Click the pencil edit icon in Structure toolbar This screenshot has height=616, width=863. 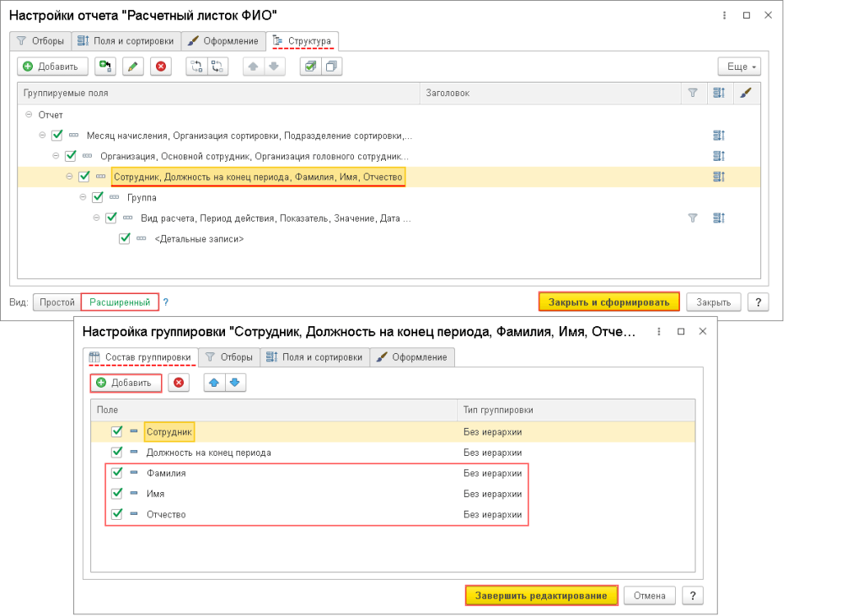coord(133,67)
